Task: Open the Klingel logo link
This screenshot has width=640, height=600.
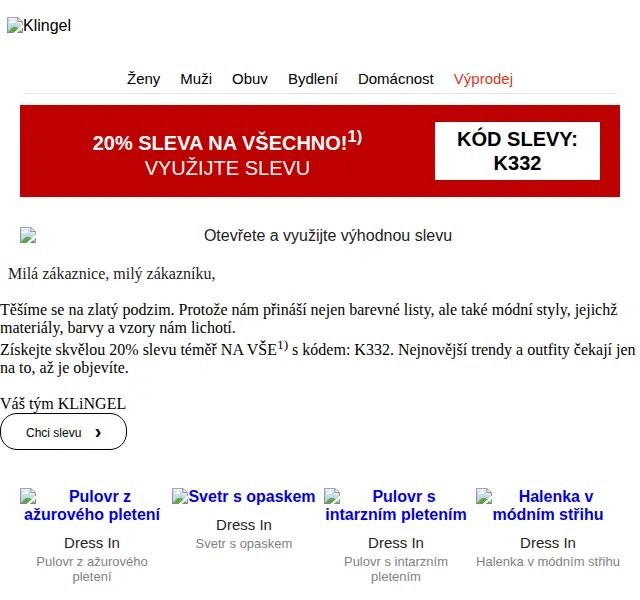Action: click(39, 25)
